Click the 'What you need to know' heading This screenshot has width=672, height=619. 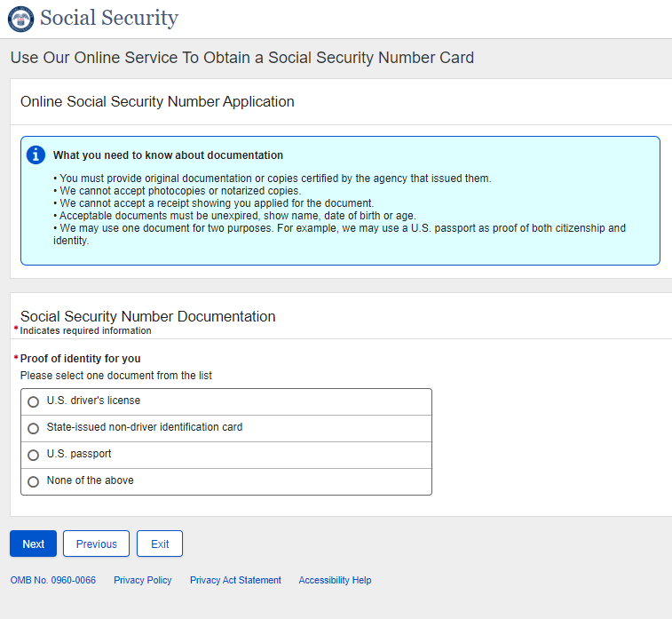point(168,155)
